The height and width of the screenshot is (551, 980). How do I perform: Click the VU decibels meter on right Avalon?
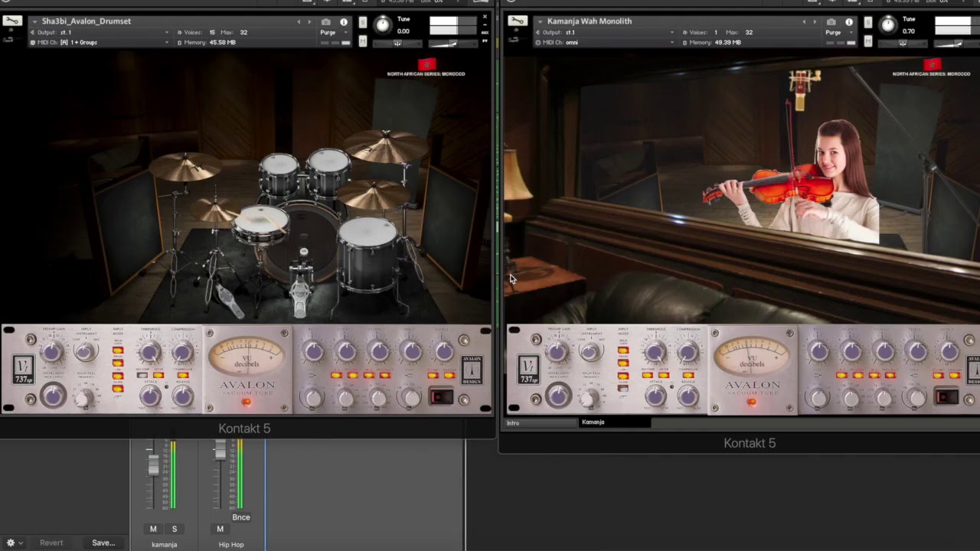[x=752, y=357]
